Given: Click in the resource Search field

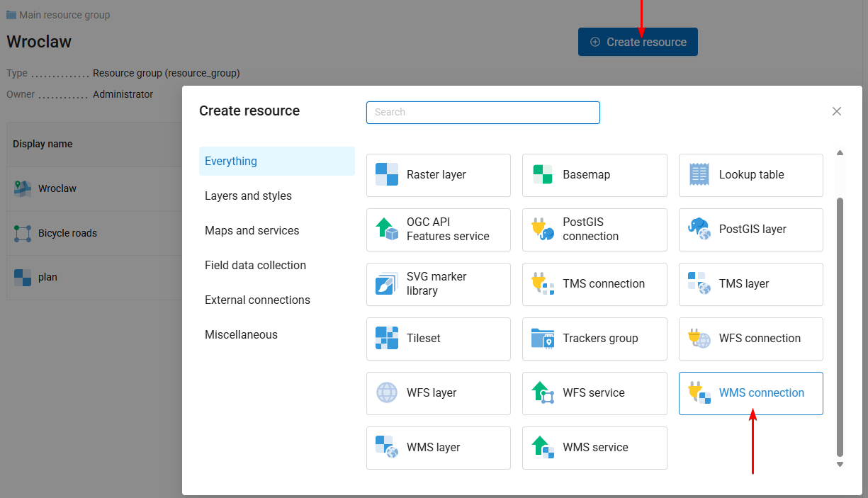Looking at the screenshot, I should coord(483,113).
